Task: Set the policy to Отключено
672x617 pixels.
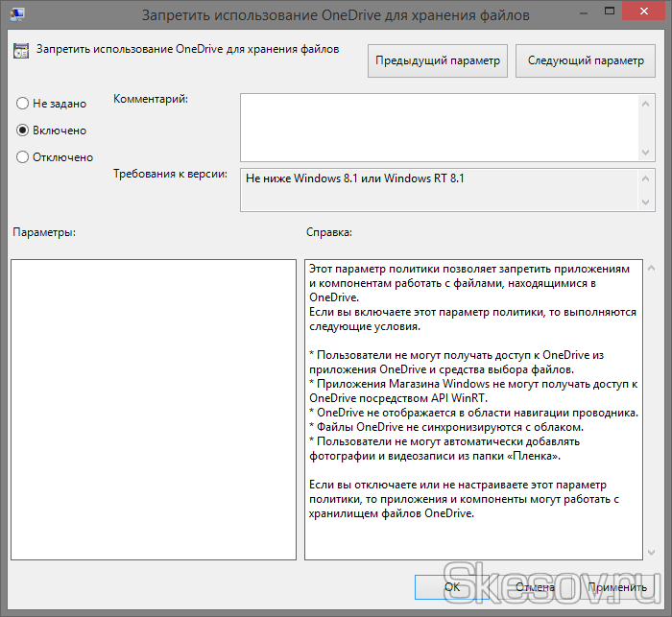Action: [x=23, y=157]
